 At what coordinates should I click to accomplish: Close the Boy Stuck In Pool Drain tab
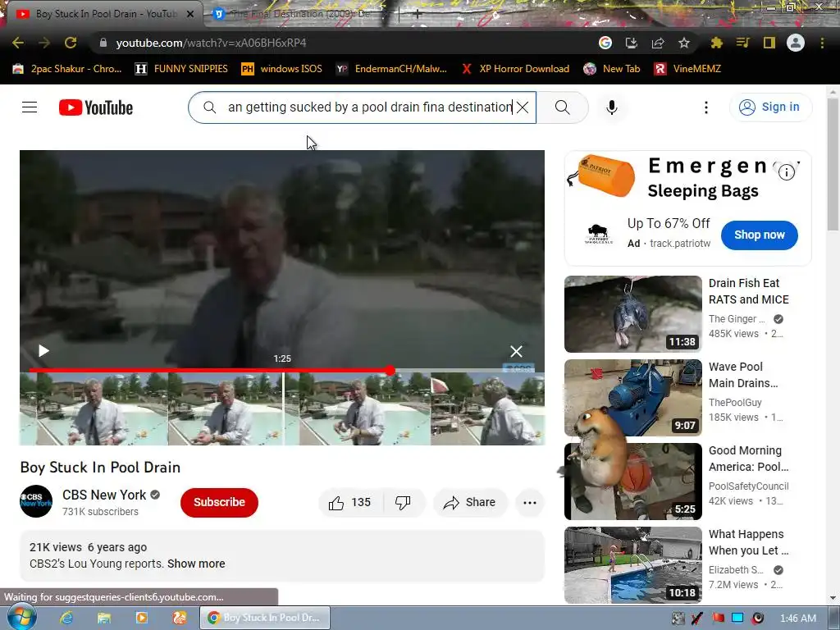click(190, 15)
